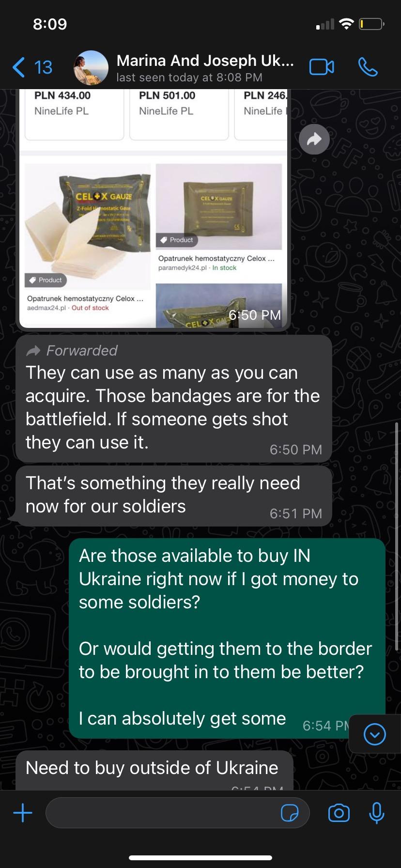Select the 'That's something they really need' message
Image resolution: width=401 pixels, height=868 pixels.
point(173,496)
